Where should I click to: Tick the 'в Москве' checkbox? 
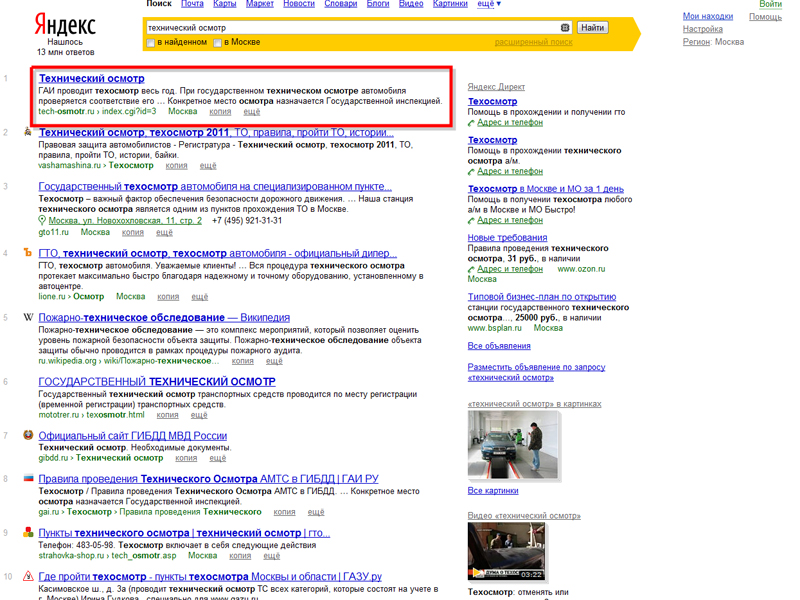[219, 43]
